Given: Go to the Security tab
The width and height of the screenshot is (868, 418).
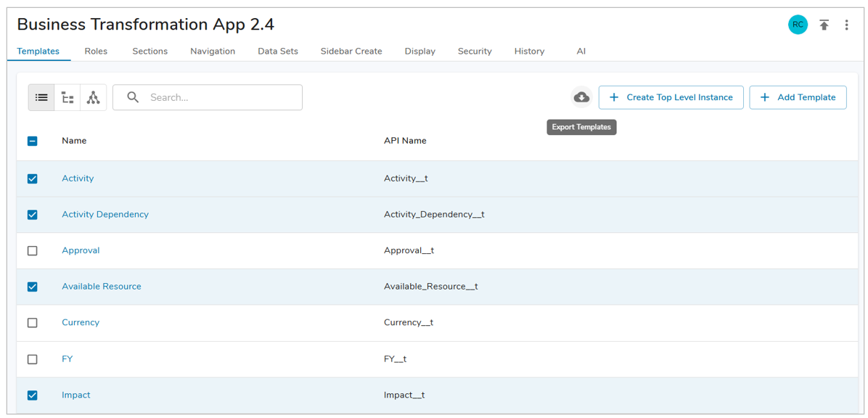Looking at the screenshot, I should click(475, 52).
